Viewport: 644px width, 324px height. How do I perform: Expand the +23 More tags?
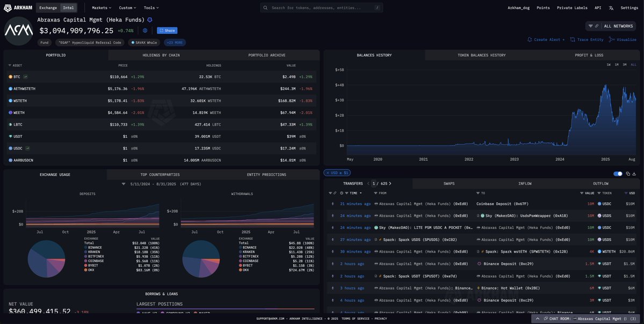tap(175, 43)
